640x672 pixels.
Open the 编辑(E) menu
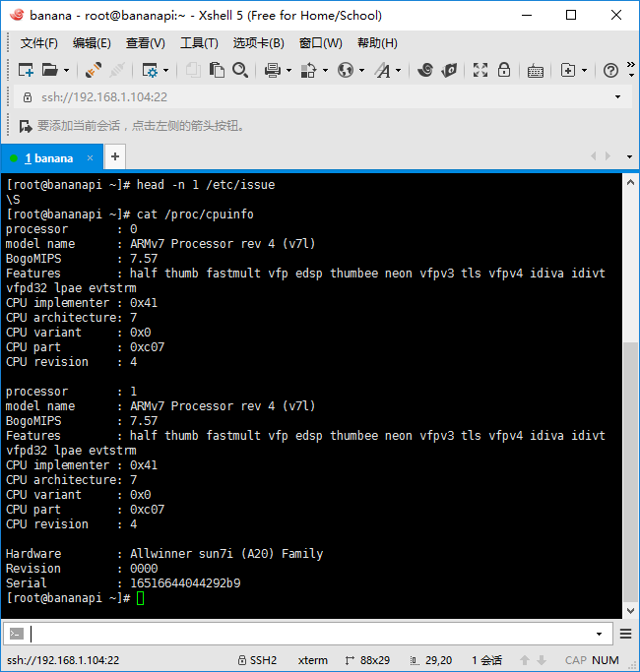92,43
